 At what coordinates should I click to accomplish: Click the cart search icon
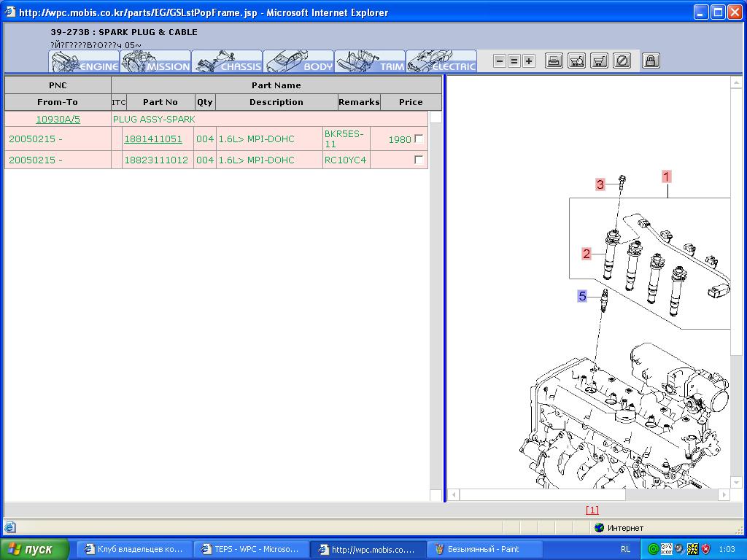[576, 61]
